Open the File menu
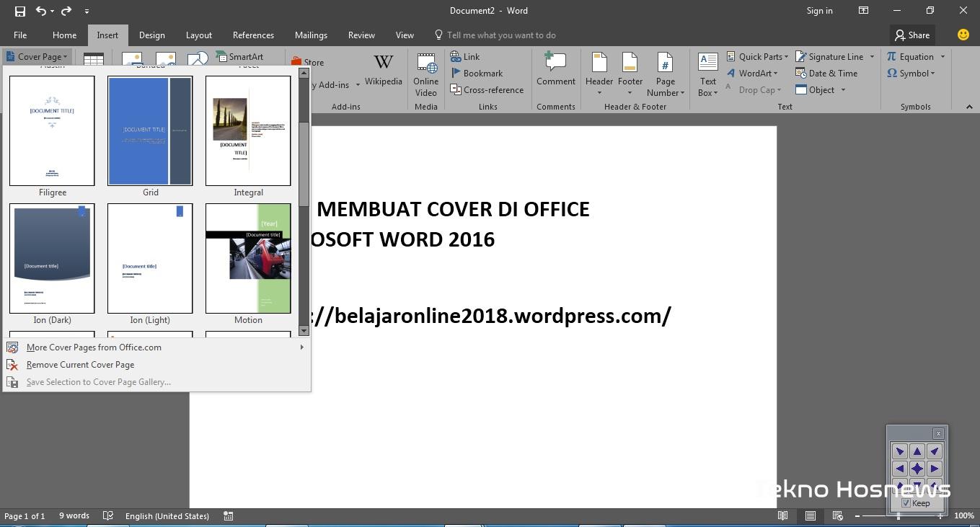Viewport: 980px width, 527px height. [x=19, y=35]
